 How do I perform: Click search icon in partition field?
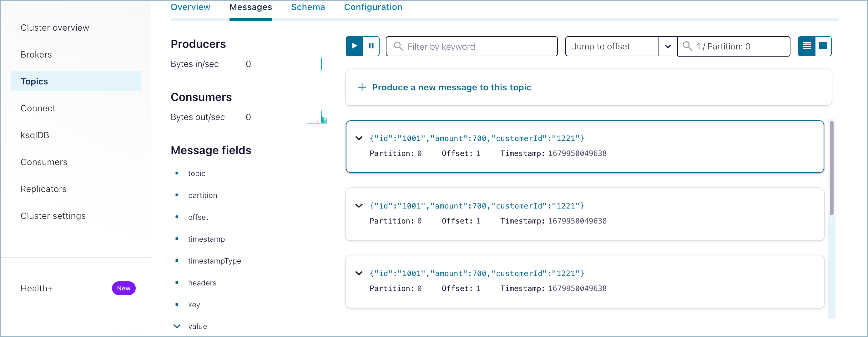tap(687, 46)
